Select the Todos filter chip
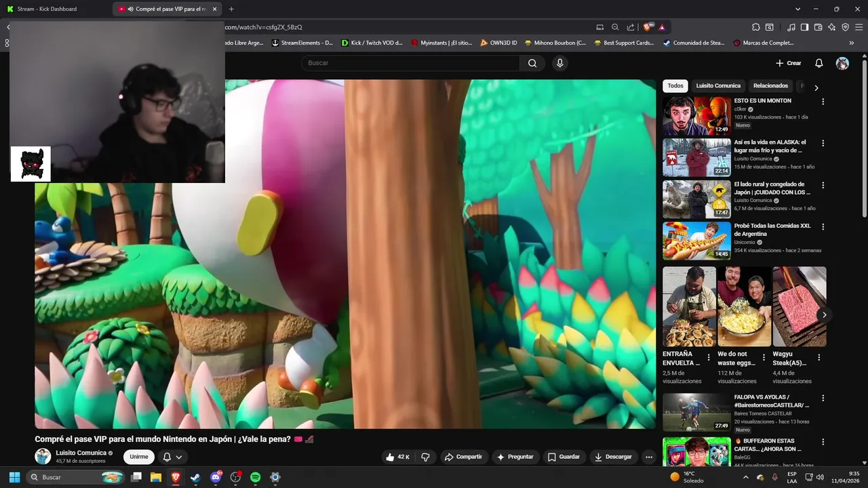This screenshot has width=868, height=488. tap(675, 86)
